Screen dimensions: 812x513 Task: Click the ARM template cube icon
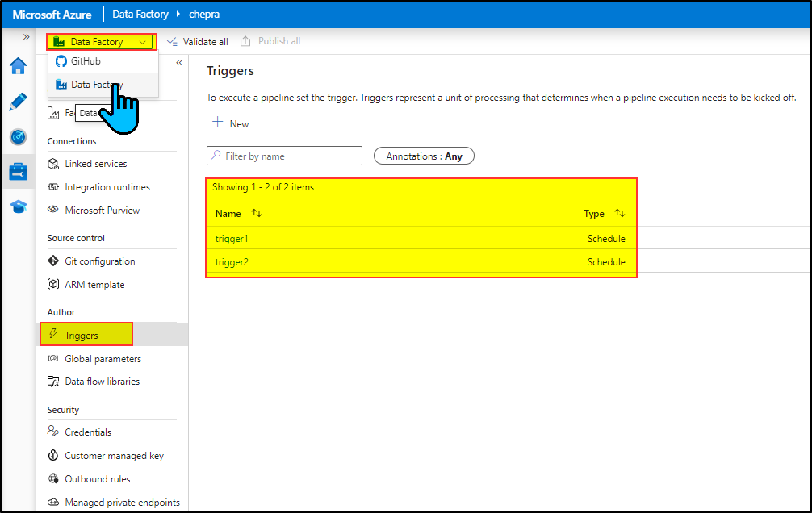click(52, 284)
